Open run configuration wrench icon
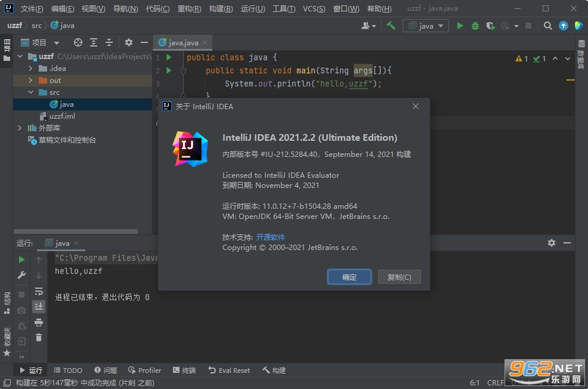Screen dimensions: 588x389 click(x=21, y=275)
